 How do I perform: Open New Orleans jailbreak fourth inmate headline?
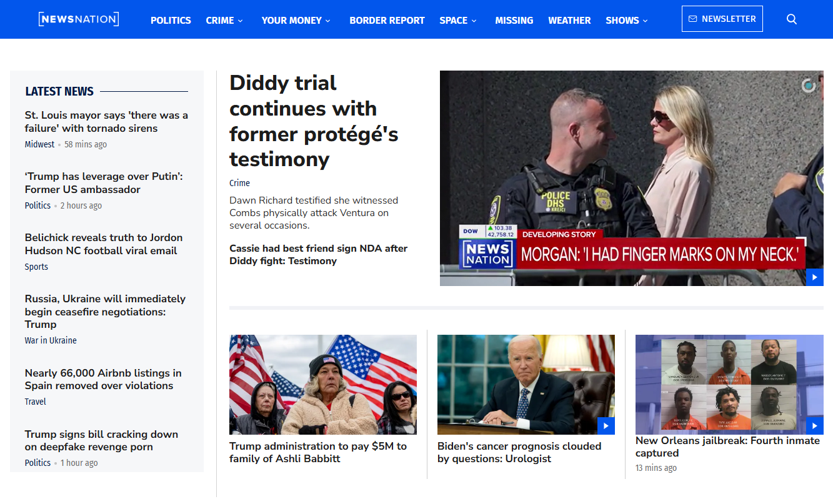click(727, 447)
